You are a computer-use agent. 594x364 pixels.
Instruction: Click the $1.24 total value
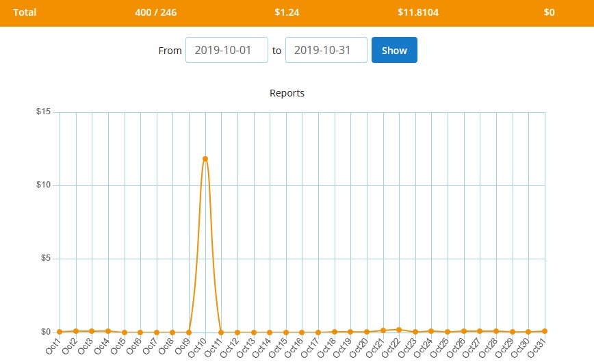[x=287, y=12]
